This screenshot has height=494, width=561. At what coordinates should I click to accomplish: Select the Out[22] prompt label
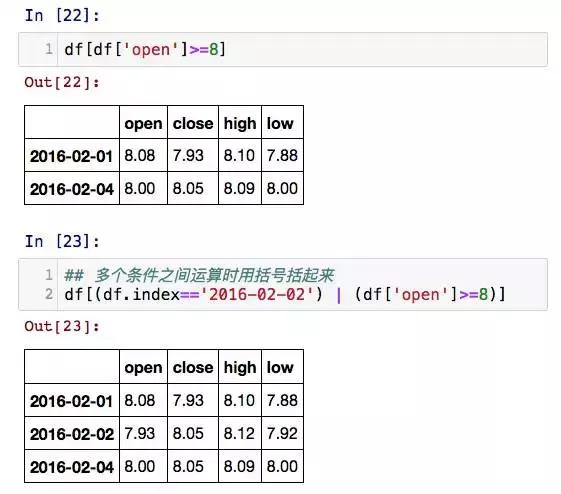[62, 82]
